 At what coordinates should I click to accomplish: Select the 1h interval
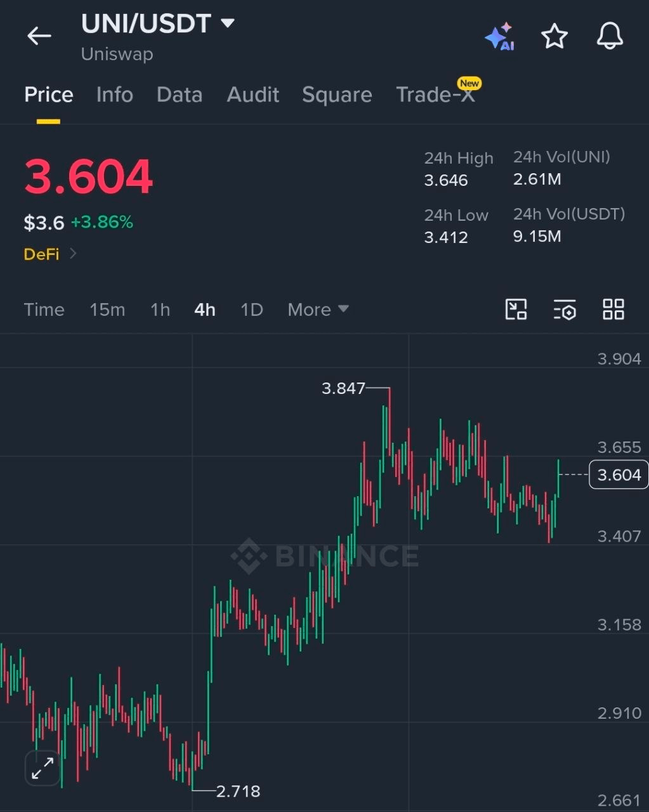[160, 310]
